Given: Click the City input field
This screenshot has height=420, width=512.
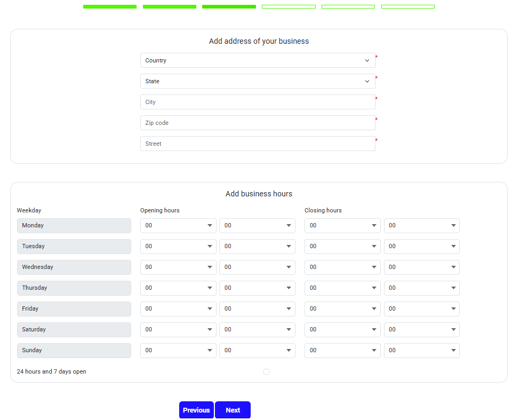Looking at the screenshot, I should 258,102.
